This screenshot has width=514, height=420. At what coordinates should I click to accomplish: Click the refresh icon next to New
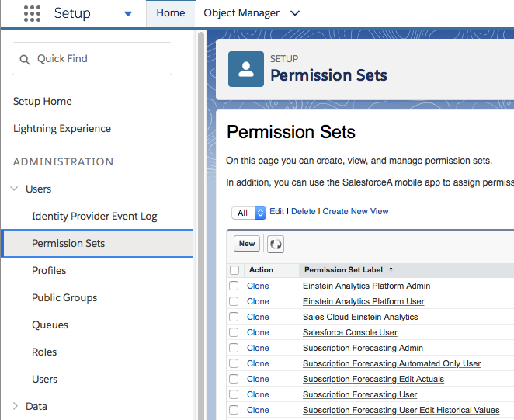pos(276,244)
